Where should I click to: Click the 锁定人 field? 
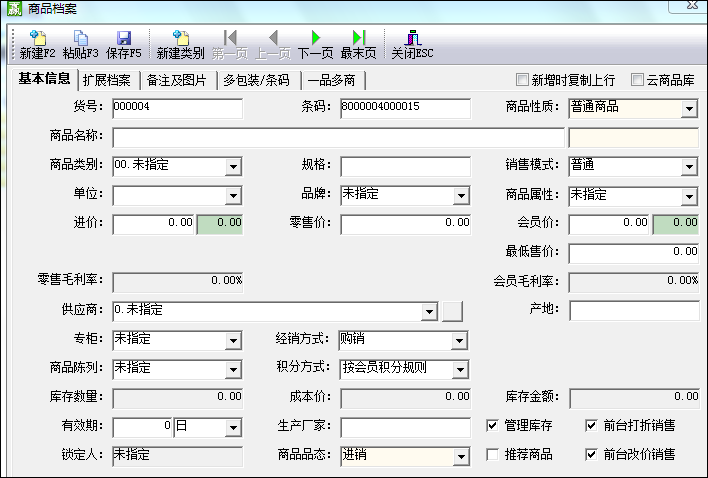pos(177,456)
